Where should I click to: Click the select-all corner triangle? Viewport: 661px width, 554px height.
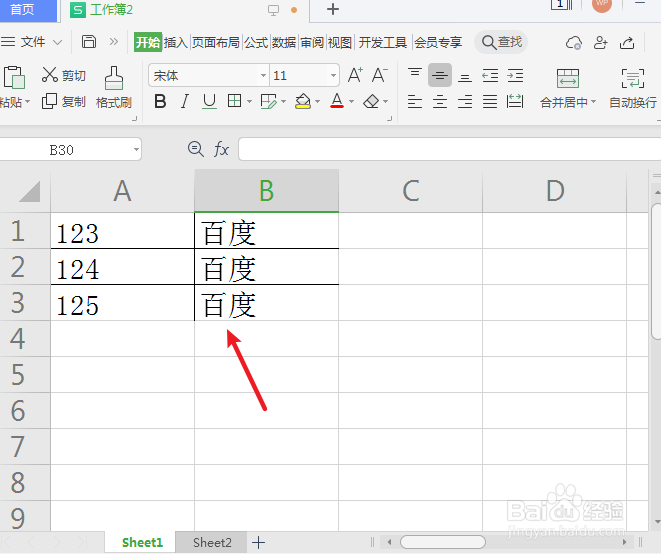coord(29,191)
